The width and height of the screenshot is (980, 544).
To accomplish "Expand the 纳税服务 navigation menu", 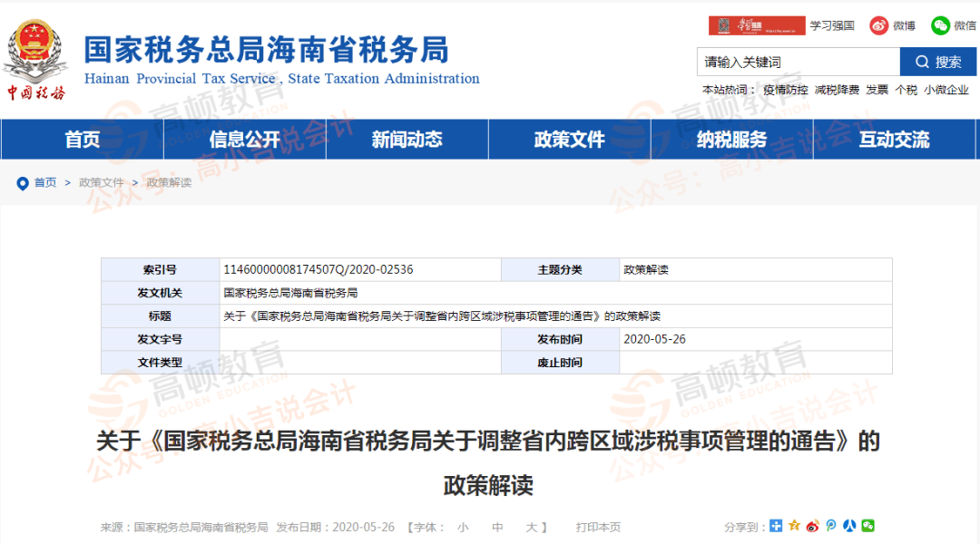I will click(731, 140).
